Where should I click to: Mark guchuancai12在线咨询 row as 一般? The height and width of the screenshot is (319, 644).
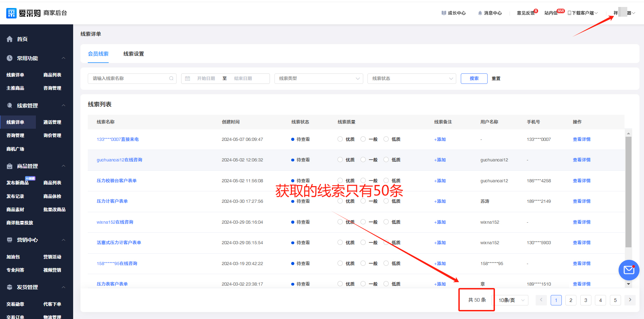(363, 160)
